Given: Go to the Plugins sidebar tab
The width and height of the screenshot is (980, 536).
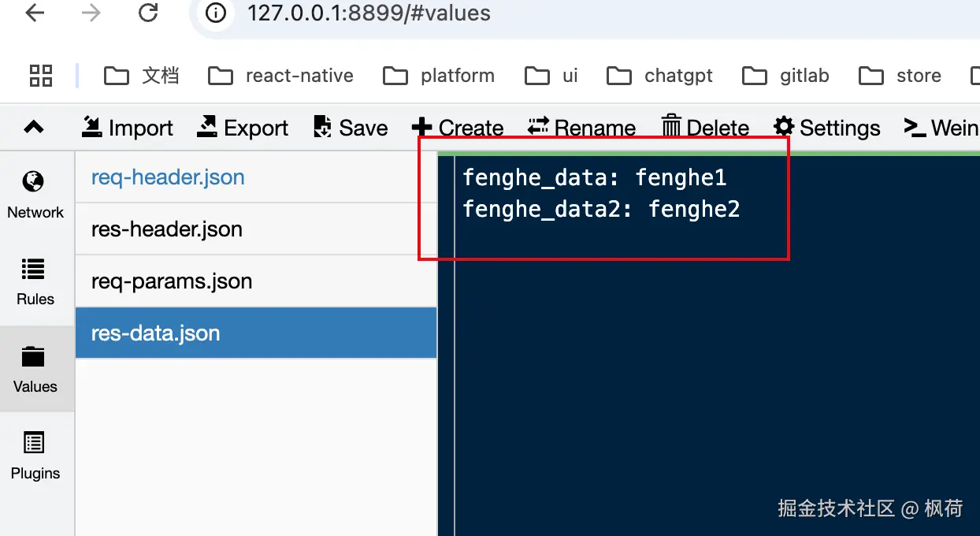Looking at the screenshot, I should tap(35, 455).
